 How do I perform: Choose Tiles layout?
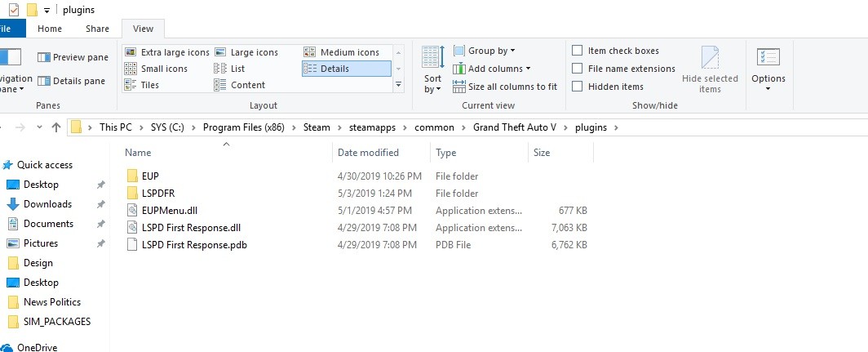click(142, 85)
